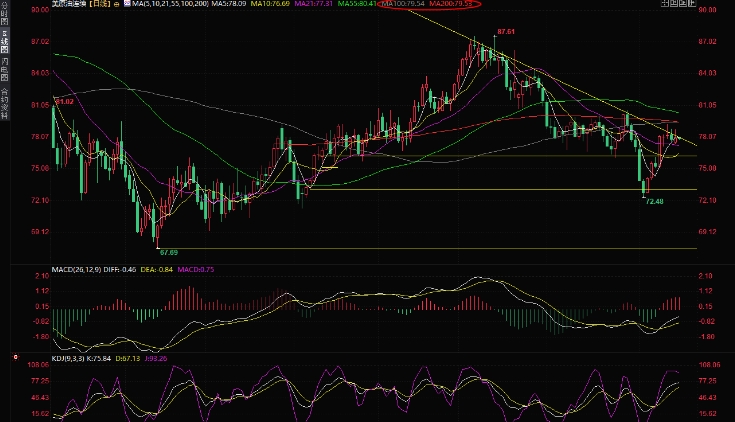Click the MA5:78.09 value
Screen dimensions: 735x422
pos(229,4)
